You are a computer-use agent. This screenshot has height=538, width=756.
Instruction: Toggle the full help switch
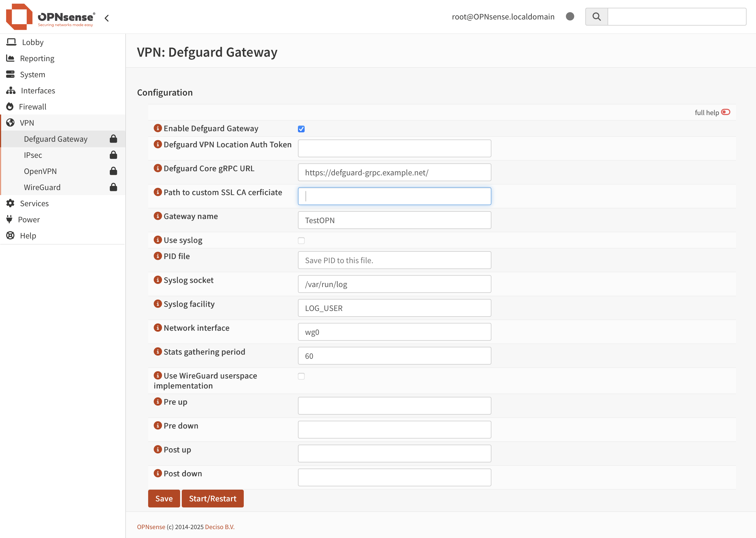(726, 112)
